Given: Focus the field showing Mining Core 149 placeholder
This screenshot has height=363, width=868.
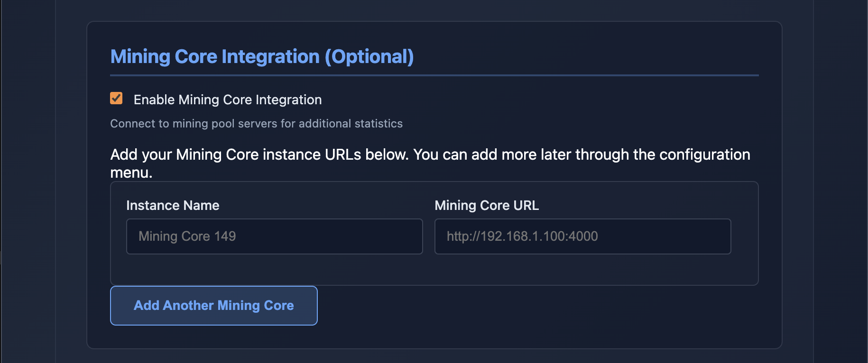Looking at the screenshot, I should [x=274, y=236].
